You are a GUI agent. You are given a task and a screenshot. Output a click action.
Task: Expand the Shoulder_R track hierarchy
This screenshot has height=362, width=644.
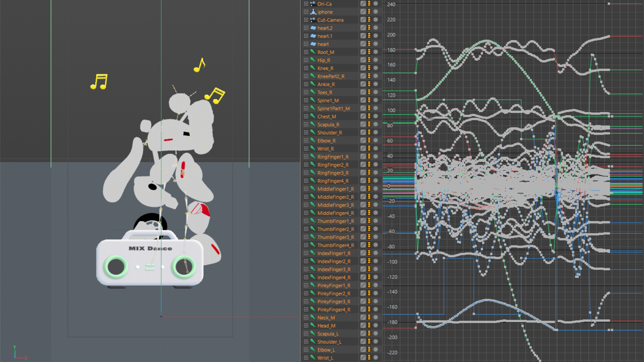[306, 132]
